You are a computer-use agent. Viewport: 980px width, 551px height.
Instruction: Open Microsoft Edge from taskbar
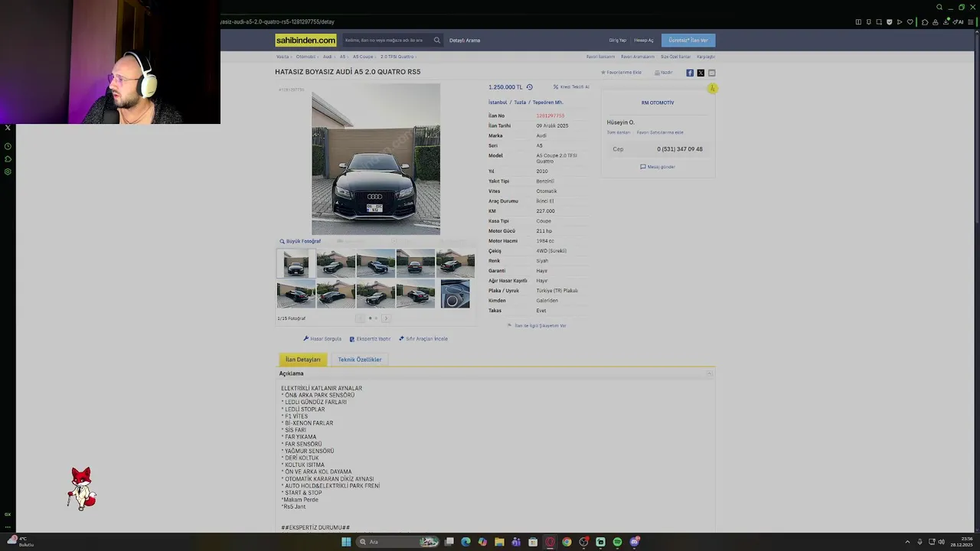pyautogui.click(x=465, y=542)
